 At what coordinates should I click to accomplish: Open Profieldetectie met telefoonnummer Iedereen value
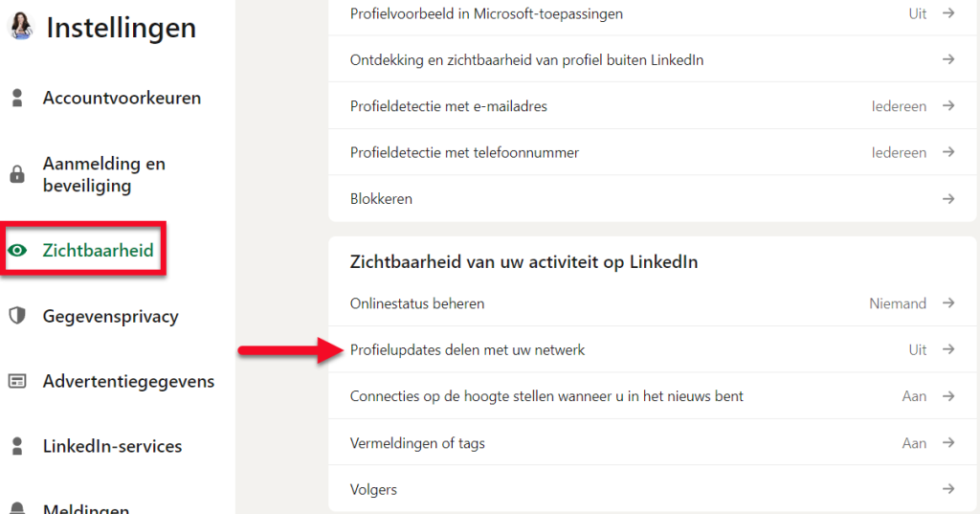coord(899,152)
